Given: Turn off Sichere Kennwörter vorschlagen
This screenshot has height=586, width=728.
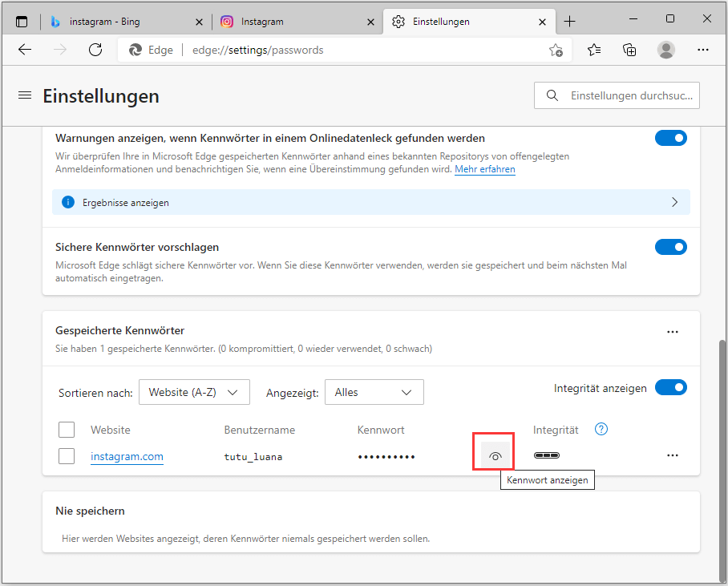Looking at the screenshot, I should [670, 246].
